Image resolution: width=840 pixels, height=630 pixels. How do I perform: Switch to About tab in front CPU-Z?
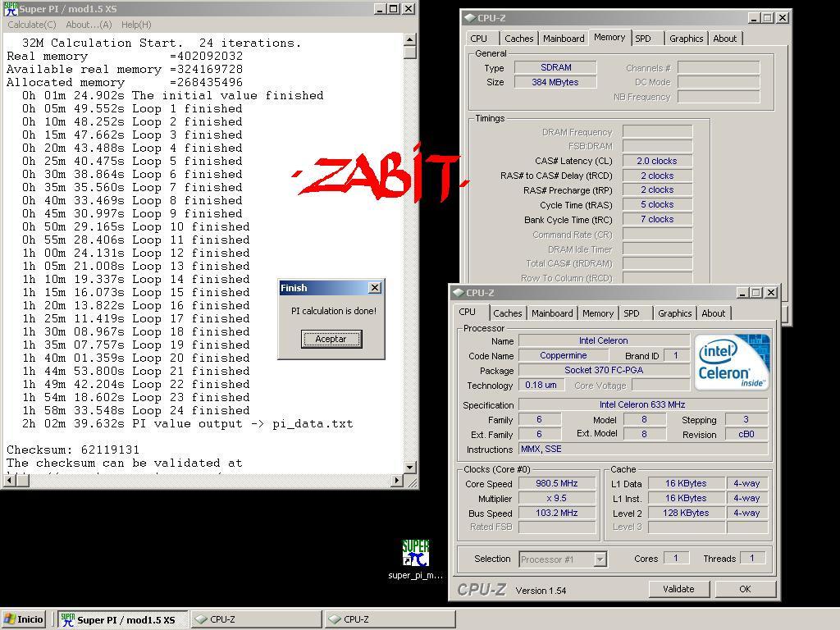point(714,313)
